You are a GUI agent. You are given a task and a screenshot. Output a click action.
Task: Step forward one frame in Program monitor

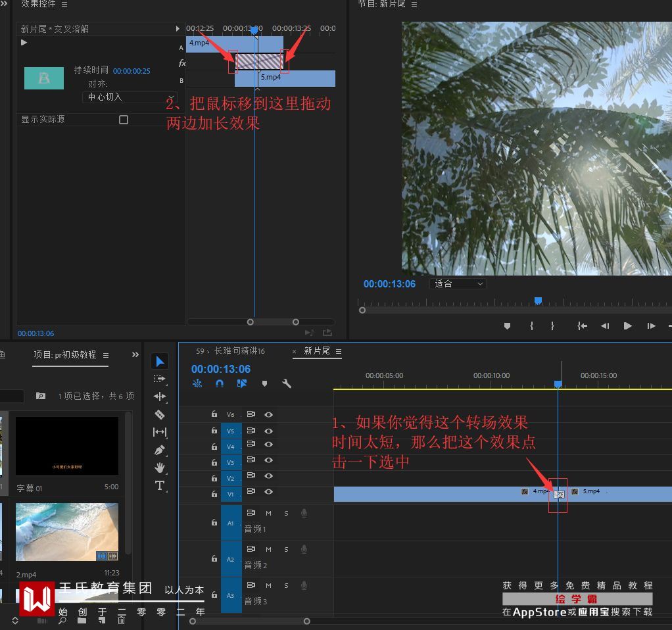pyautogui.click(x=651, y=326)
